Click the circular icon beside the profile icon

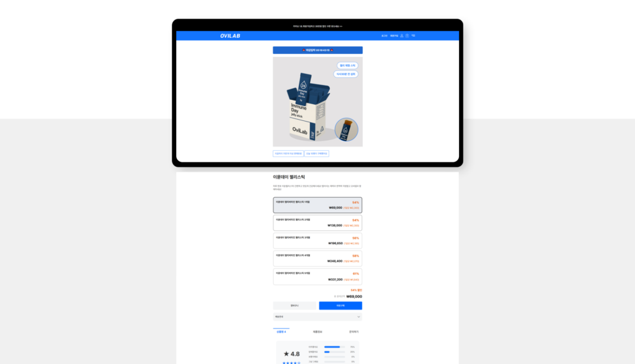(407, 36)
